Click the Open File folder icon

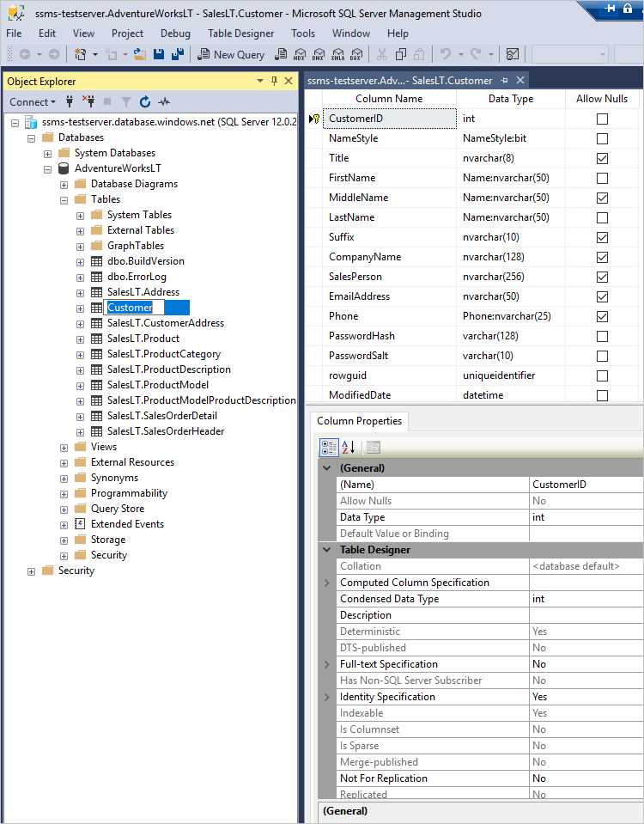point(139,54)
